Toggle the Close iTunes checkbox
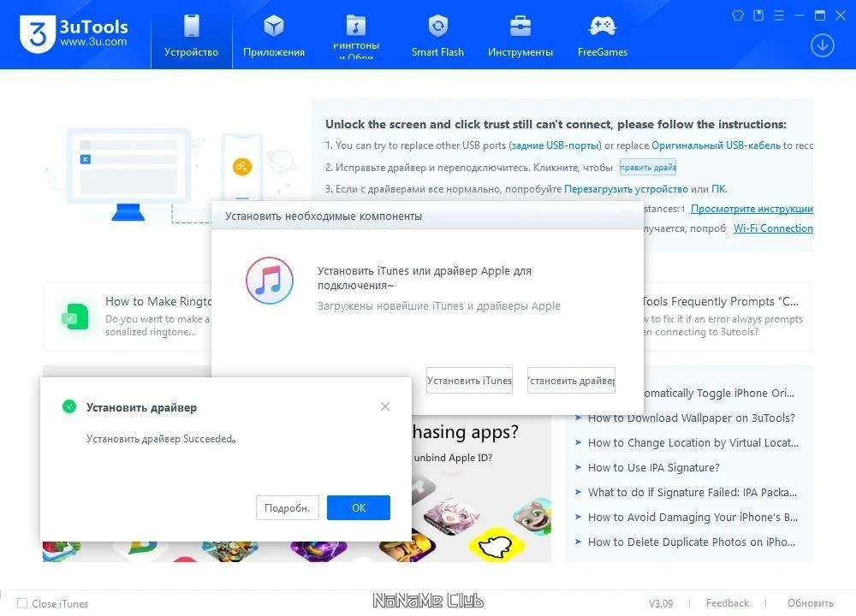The height and width of the screenshot is (616, 856). click(x=22, y=603)
